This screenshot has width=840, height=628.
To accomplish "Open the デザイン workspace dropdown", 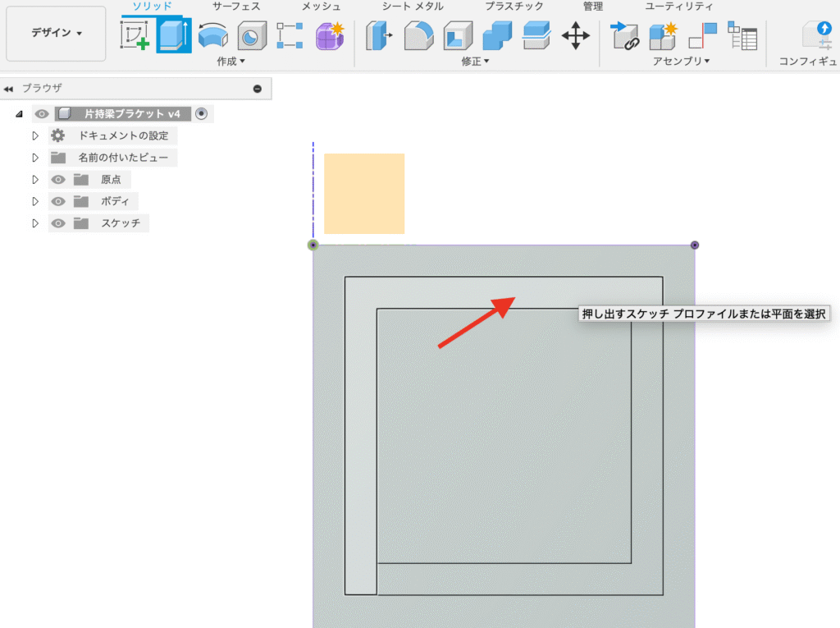I will pyautogui.click(x=56, y=34).
